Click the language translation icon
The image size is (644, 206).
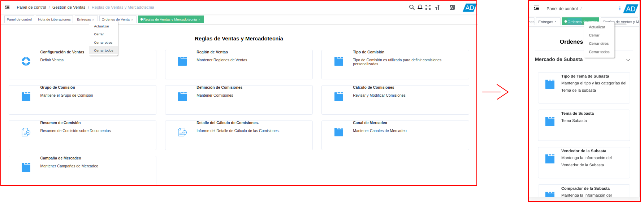[452, 7]
